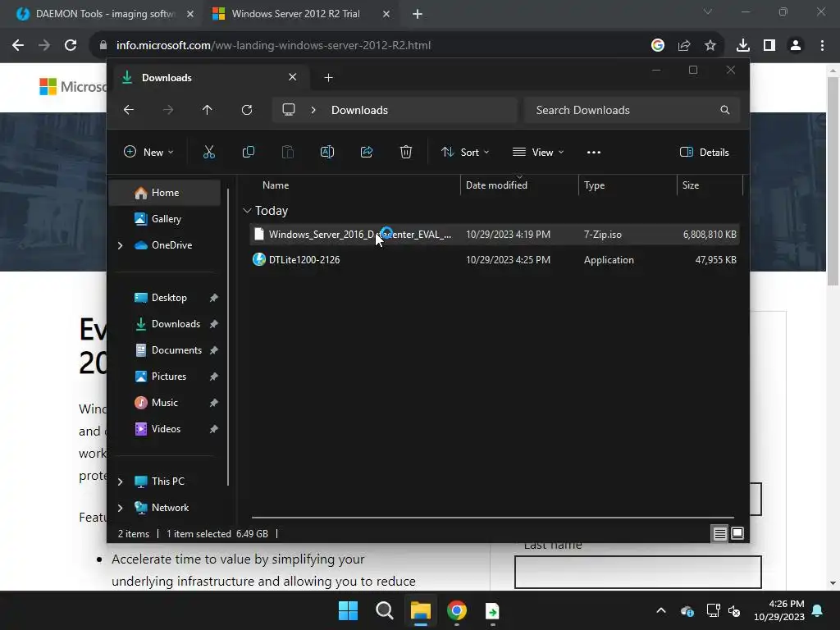Open pinned Videos folder in sidebar

click(x=165, y=429)
